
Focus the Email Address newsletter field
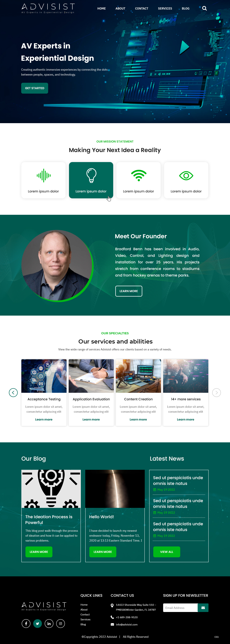[180, 608]
